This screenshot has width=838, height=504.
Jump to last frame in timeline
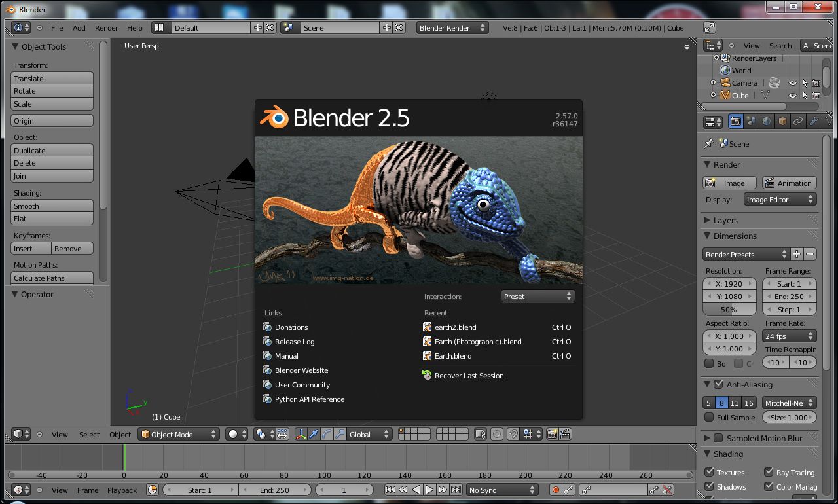[456, 490]
